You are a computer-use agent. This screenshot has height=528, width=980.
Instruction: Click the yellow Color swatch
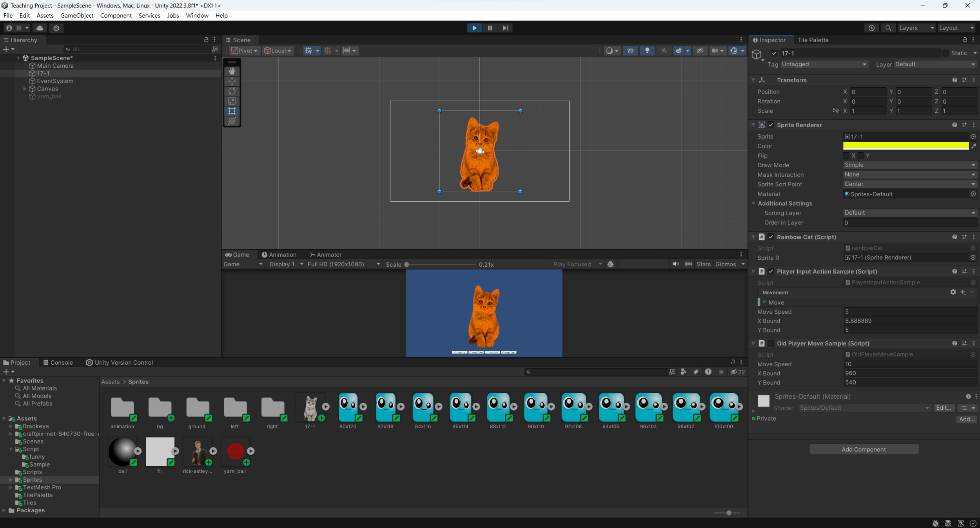(906, 146)
